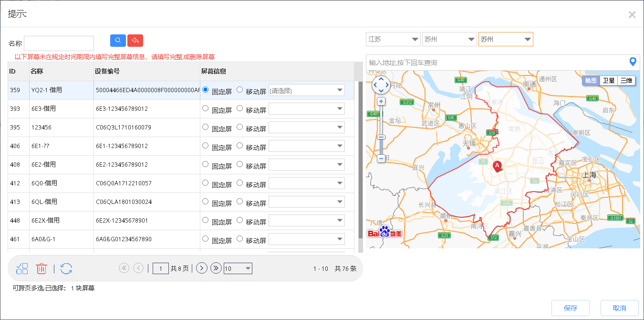Open the screen info dropdown for row 406
The image size is (644, 320).
pos(307,146)
